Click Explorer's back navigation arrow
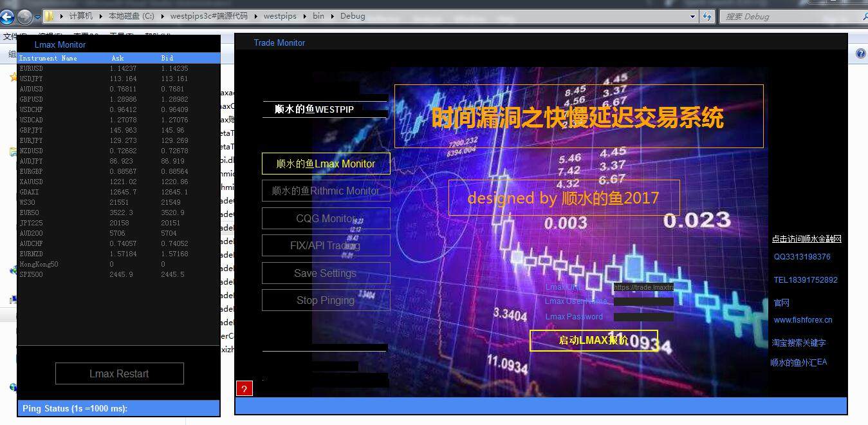 [8, 17]
